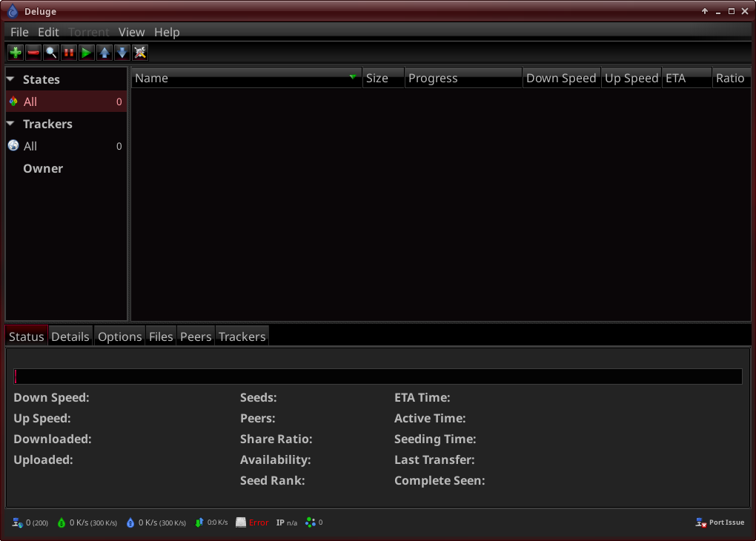756x541 pixels.
Task: Open Preferences via the wrench toolbar icon
Action: pos(140,53)
